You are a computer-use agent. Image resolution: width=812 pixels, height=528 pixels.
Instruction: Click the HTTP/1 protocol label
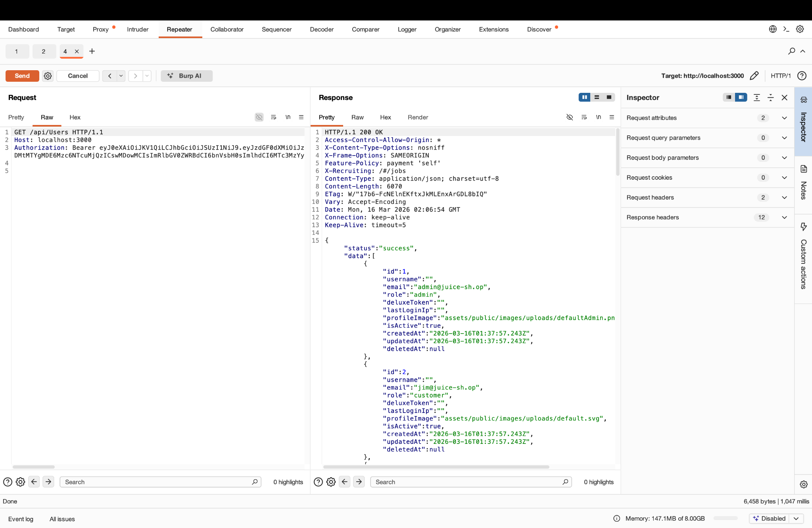[x=780, y=76]
